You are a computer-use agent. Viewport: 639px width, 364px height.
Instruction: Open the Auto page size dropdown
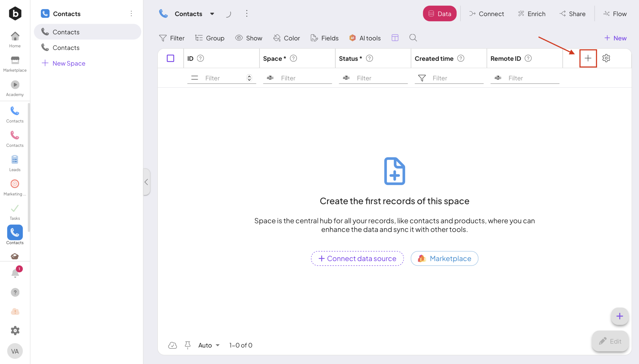tap(209, 345)
